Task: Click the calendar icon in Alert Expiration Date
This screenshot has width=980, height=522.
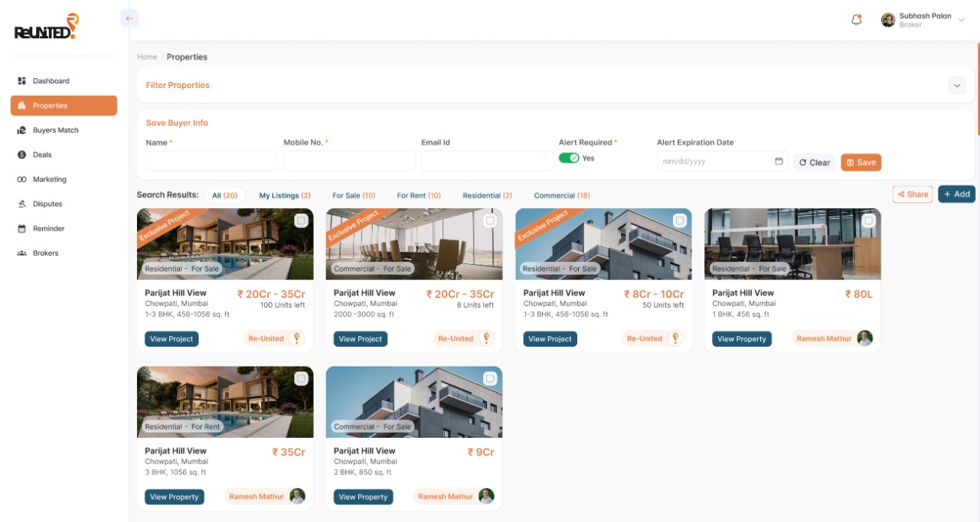Action: (x=779, y=161)
